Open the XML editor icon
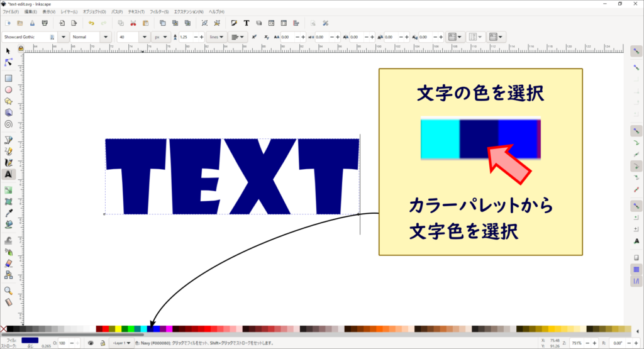Image resolution: width=644 pixels, height=349 pixels. (272, 23)
